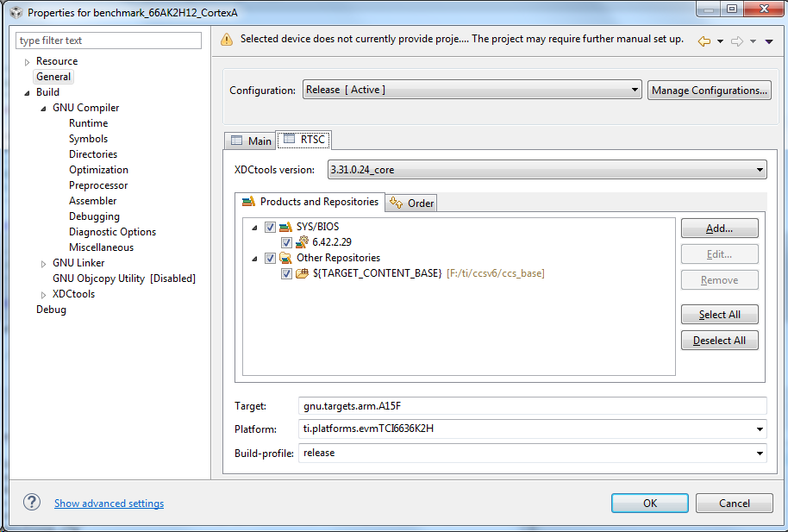The image size is (788, 532).
Task: Click the title bar properties icon
Action: click(16, 12)
